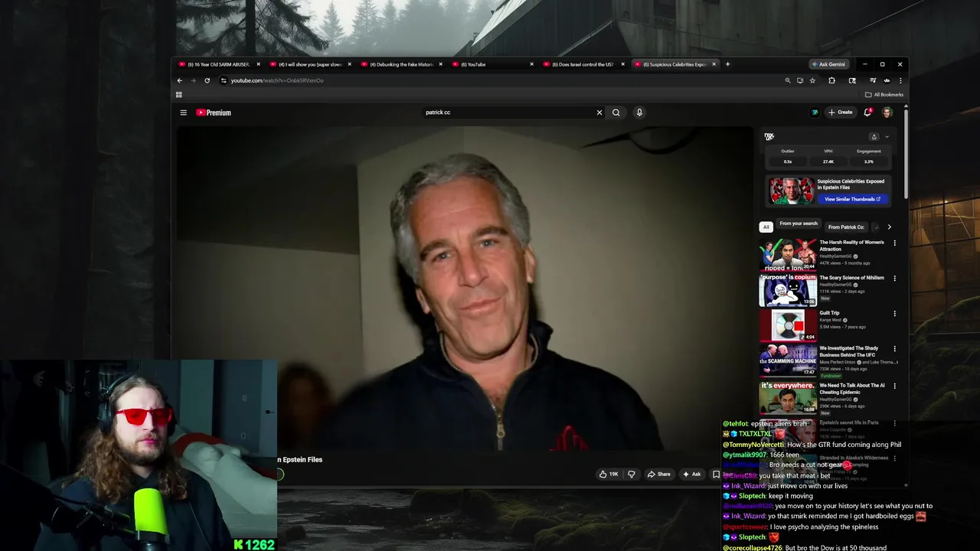Click the Engagement 3.3% stat
This screenshot has width=980, height=551.
click(x=869, y=157)
